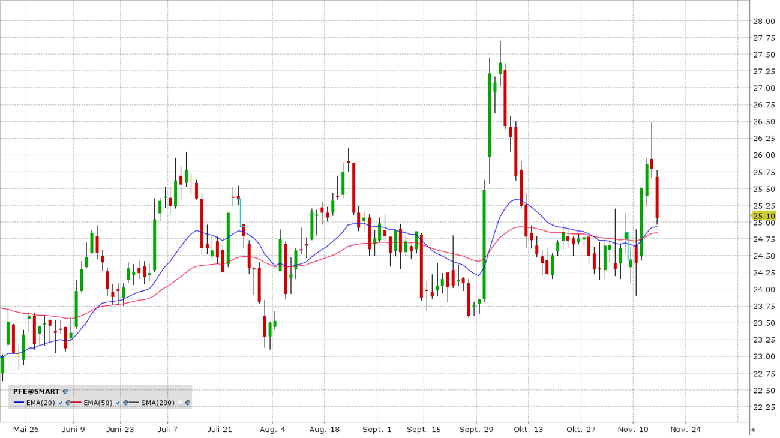Click the yellow 25.10 current price tag
The width and height of the screenshot is (780, 438).
point(763,216)
